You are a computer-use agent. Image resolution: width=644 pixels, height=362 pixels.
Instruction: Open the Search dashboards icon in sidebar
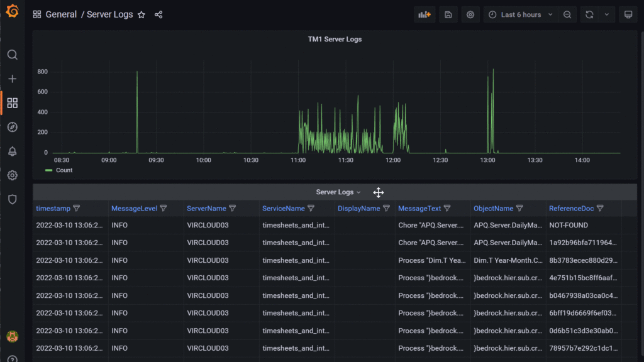[x=12, y=55]
